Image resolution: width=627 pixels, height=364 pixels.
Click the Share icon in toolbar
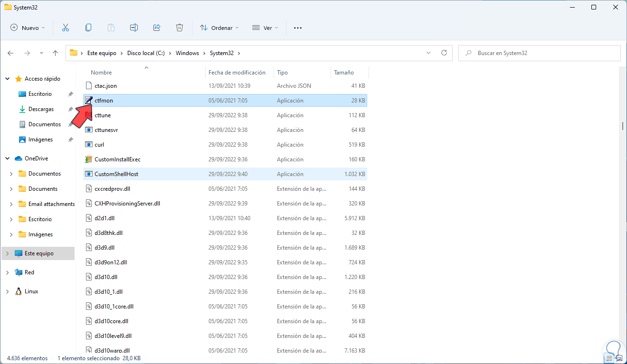[x=157, y=28]
